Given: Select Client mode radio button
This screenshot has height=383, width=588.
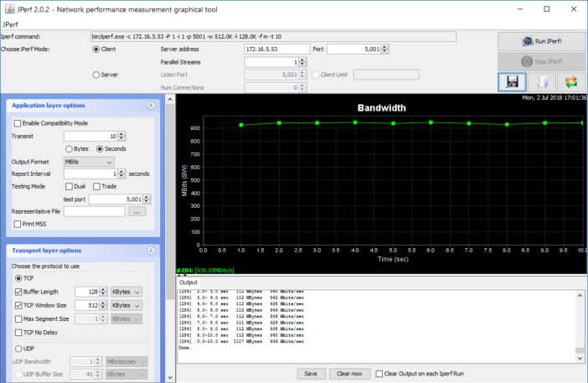Looking at the screenshot, I should (x=96, y=49).
